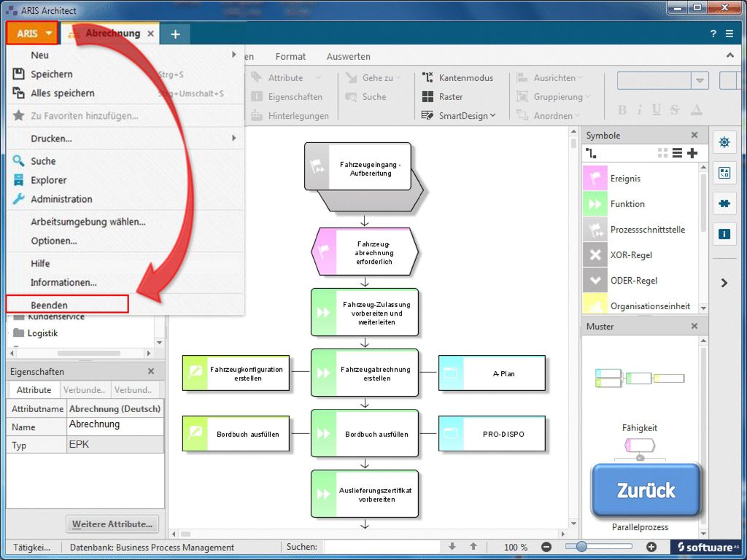The image size is (747, 560).
Task: Open the font combo box arrow
Action: tap(700, 80)
